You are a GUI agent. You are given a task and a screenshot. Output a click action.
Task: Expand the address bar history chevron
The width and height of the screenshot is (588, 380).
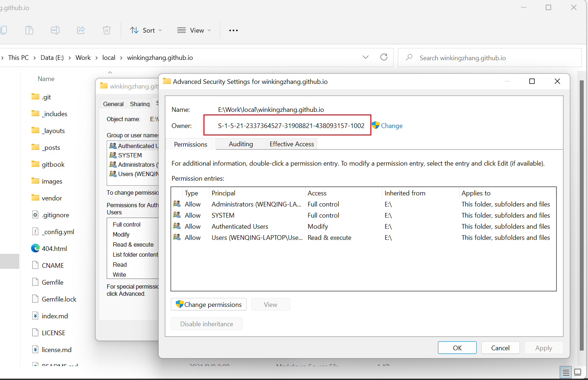(366, 57)
